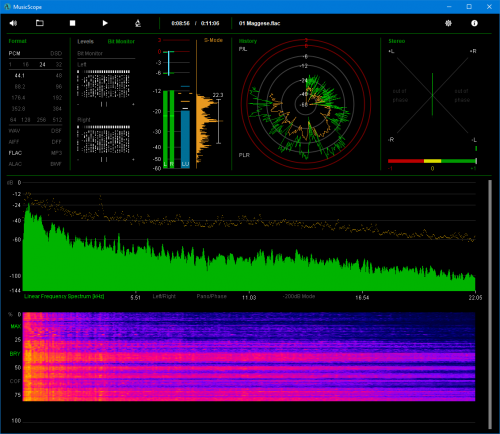Toggle Left/Right spectrum mode
The width and height of the screenshot is (500, 434).
point(164,296)
